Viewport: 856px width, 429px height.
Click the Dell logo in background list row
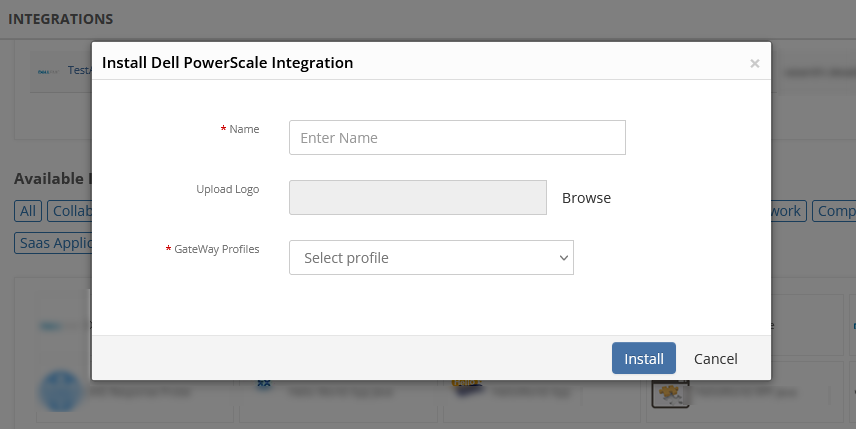tap(48, 72)
